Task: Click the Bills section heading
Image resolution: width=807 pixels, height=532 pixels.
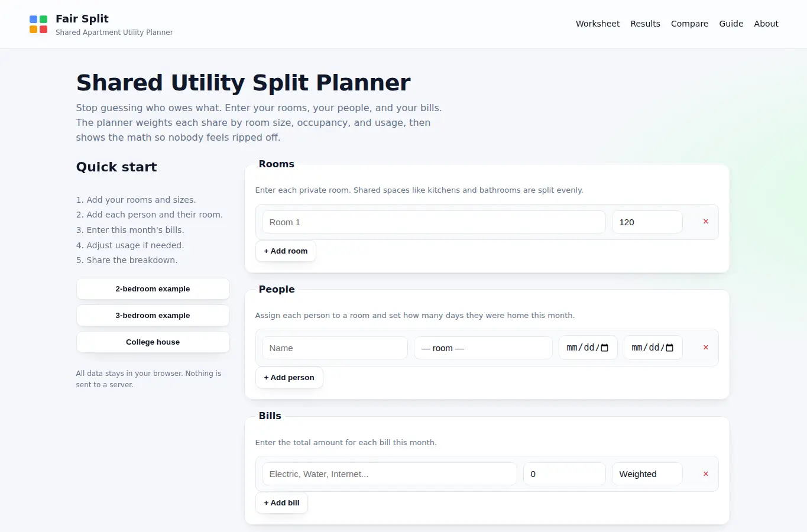Action: [x=270, y=416]
